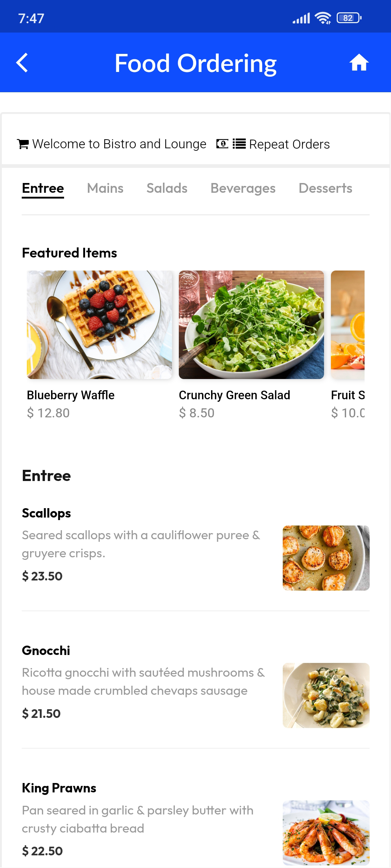
Task: Go to home via house icon
Action: pos(359,63)
